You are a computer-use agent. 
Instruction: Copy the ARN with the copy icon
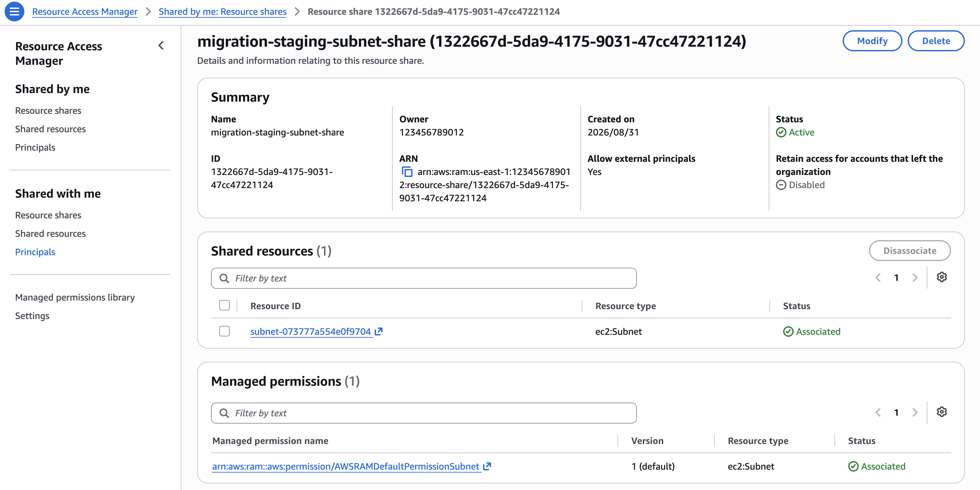pos(407,172)
